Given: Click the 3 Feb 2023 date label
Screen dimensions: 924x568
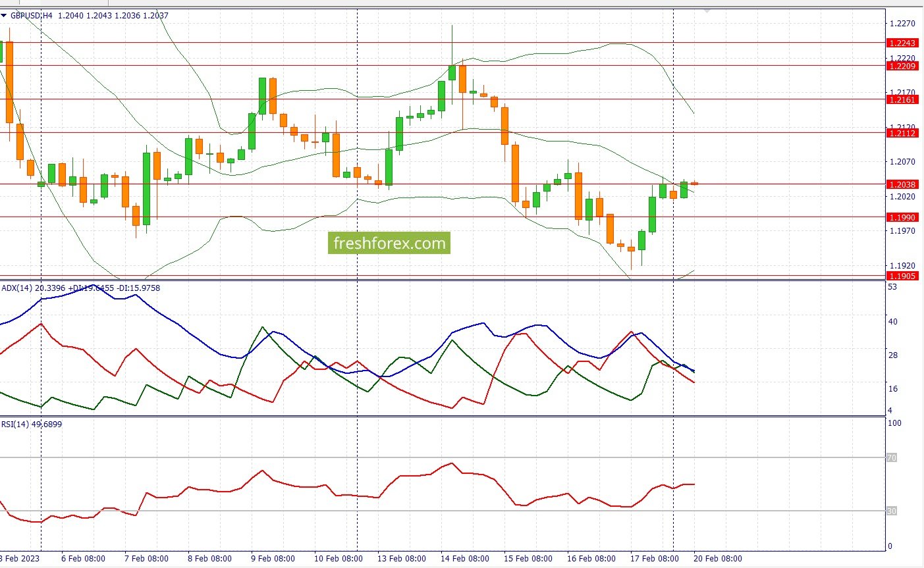Looking at the screenshot, I should pos(20,559).
